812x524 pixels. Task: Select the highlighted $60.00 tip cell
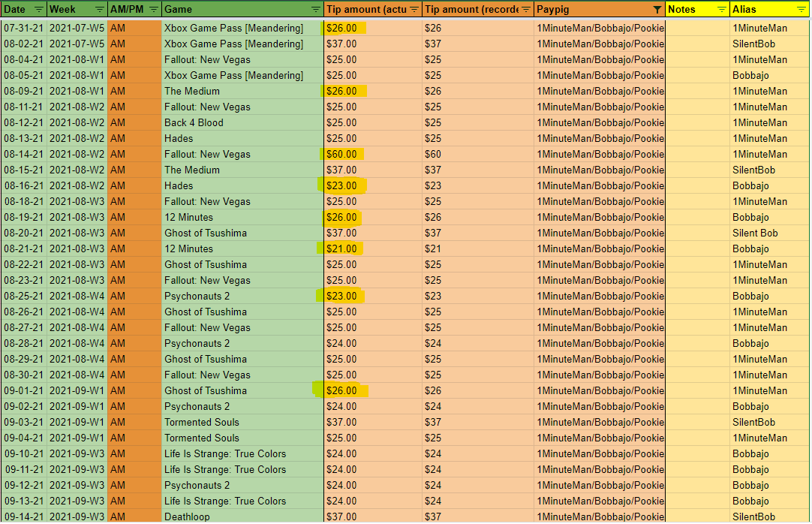(373, 155)
